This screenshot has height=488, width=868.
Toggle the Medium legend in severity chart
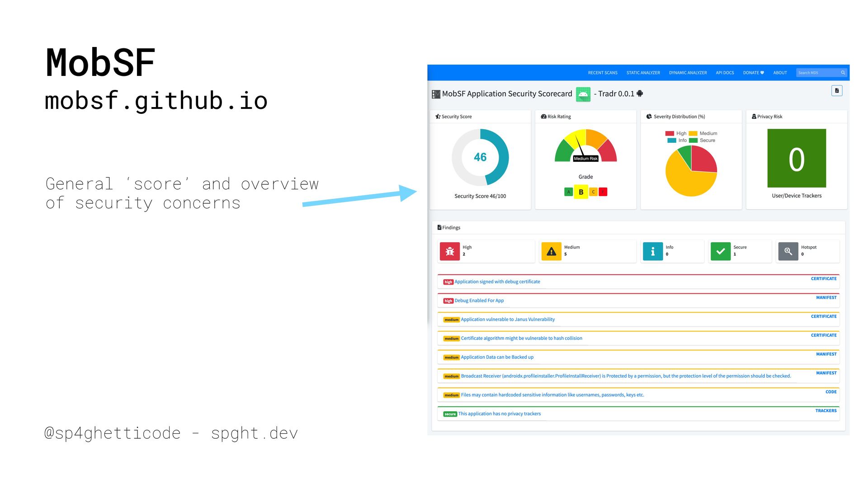(703, 133)
